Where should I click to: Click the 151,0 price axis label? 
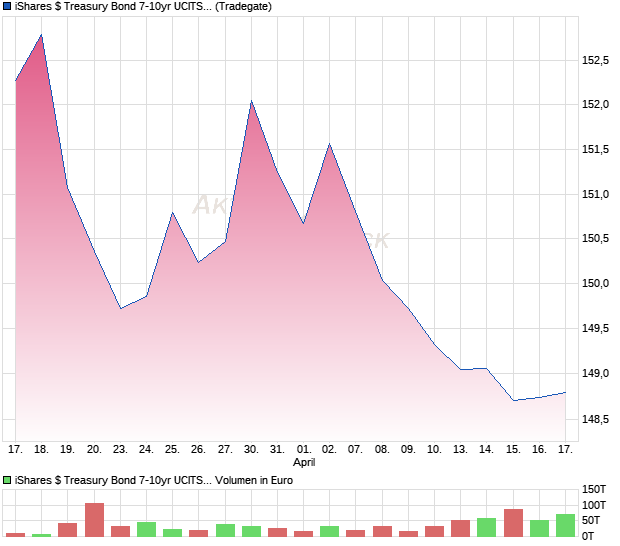[x=595, y=194]
